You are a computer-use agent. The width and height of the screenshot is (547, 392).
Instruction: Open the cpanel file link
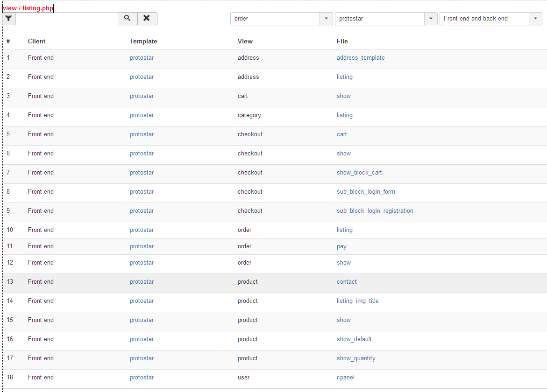click(346, 378)
